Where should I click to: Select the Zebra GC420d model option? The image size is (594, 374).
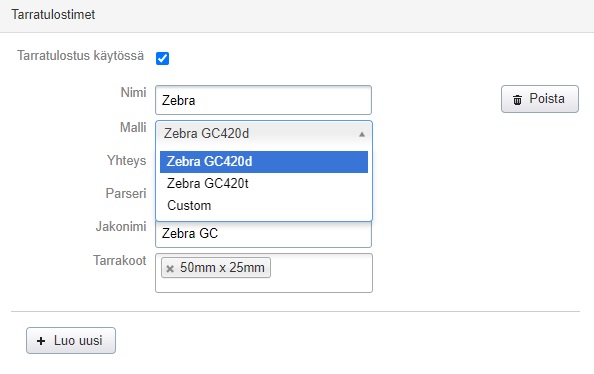click(264, 162)
